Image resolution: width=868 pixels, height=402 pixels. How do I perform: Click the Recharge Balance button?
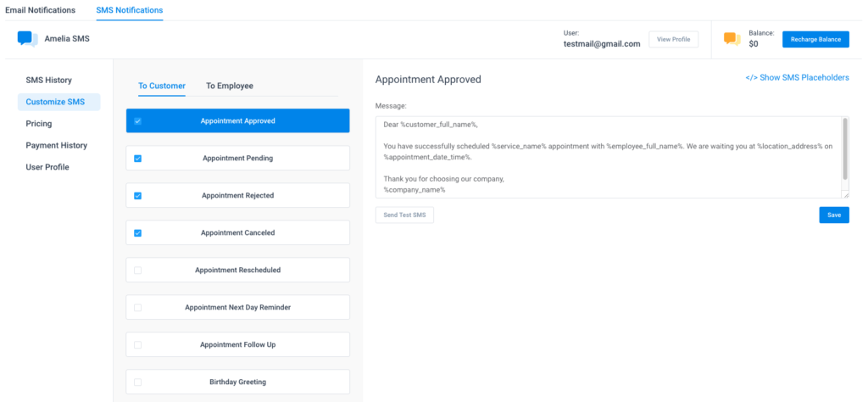[815, 39]
